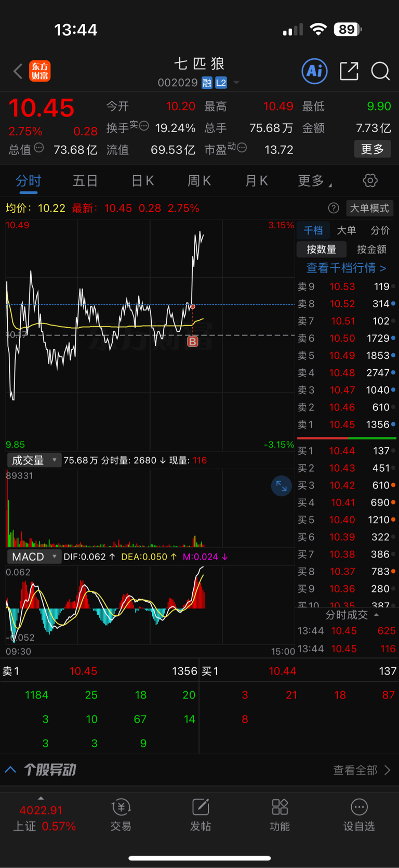The height and width of the screenshot is (868, 399).
Task: Choose 按金额 display option
Action: [x=371, y=249]
